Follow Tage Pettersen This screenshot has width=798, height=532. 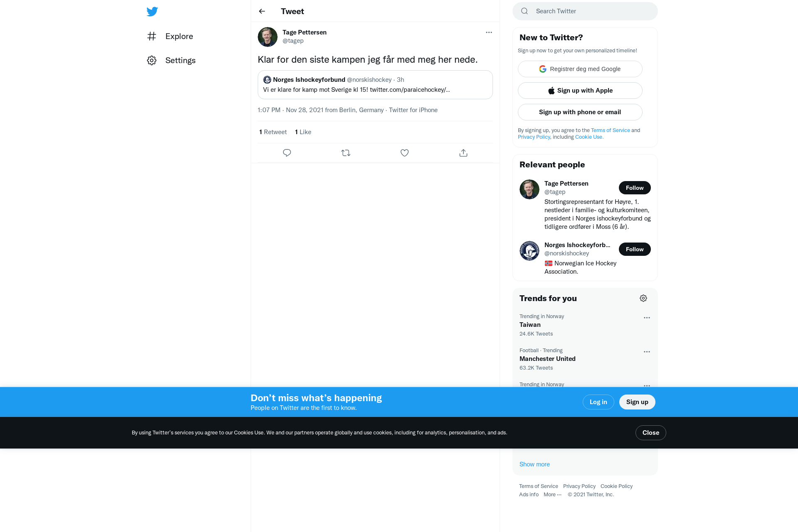pos(635,188)
